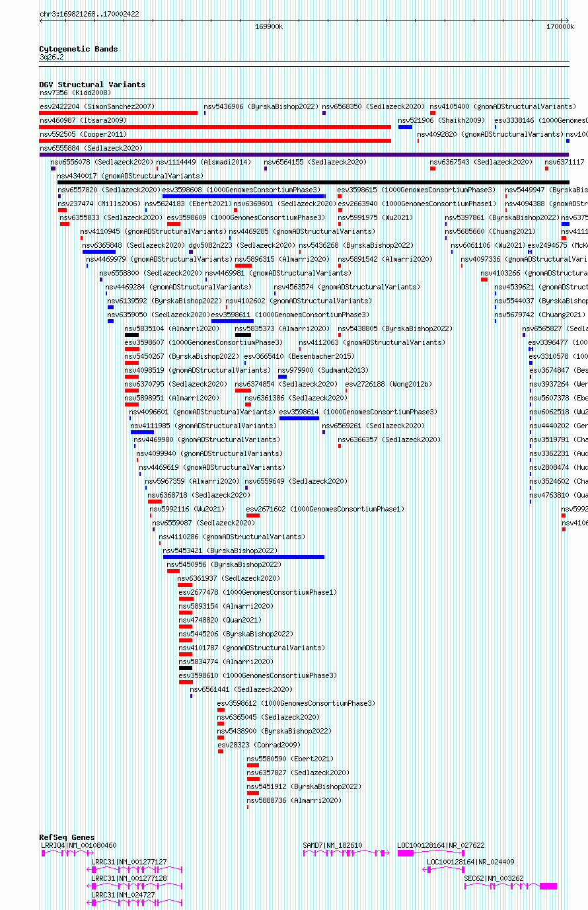Open variant nsv4563574 (gnomADStructuralVariants)
588x910 pixels.
coord(346,287)
